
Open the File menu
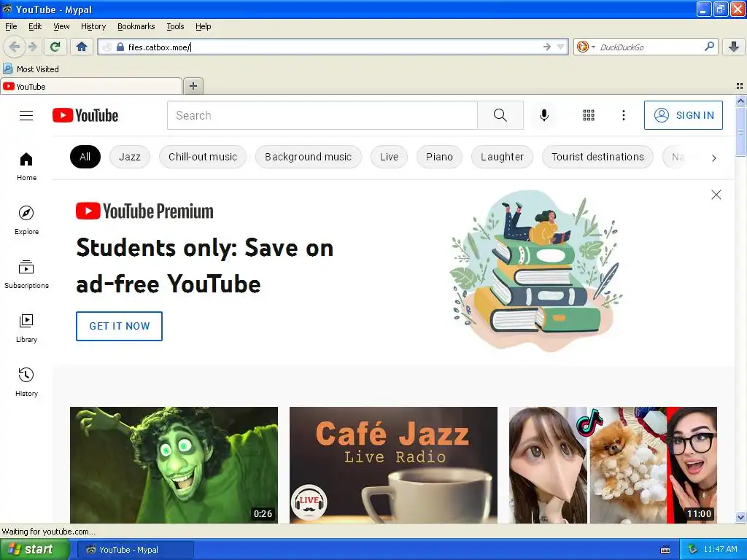11,26
